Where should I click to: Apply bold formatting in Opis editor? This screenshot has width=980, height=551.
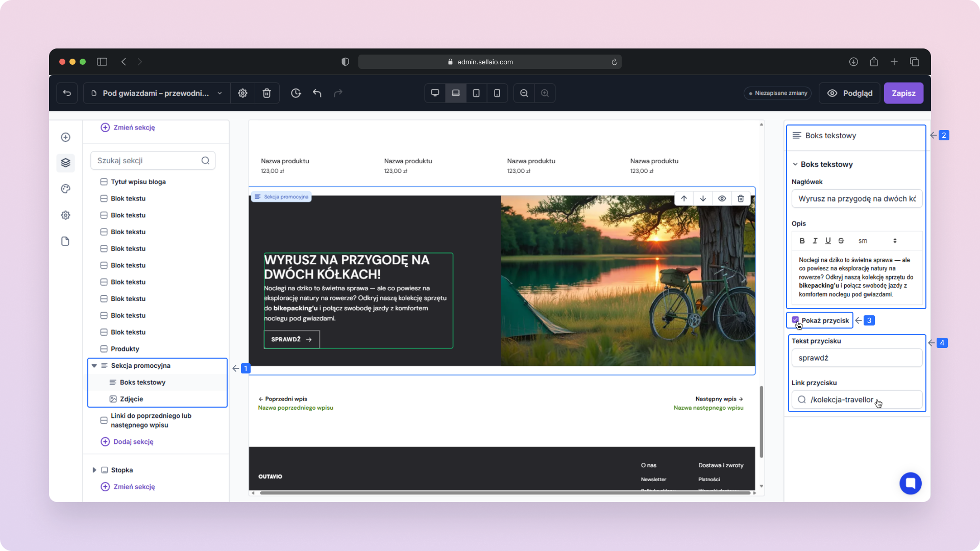coord(802,241)
